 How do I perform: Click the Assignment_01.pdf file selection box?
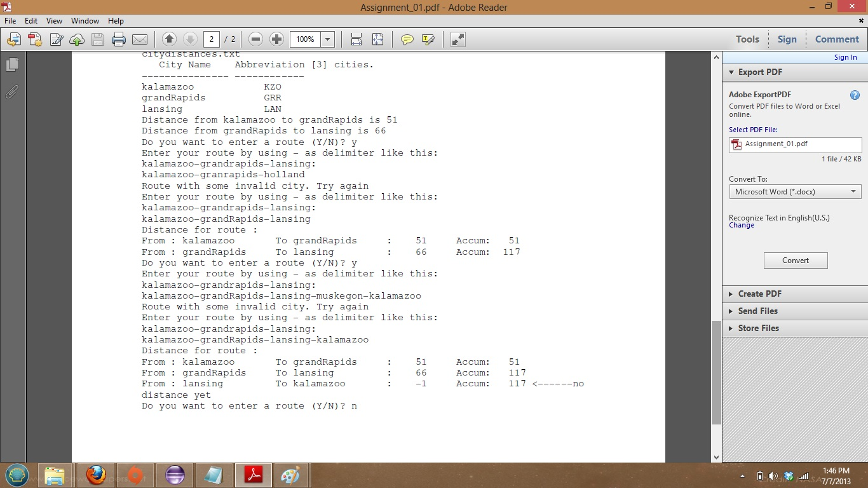pos(795,145)
